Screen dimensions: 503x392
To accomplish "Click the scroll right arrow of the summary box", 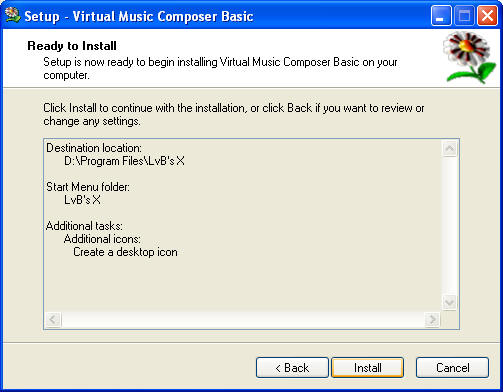I will 432,320.
